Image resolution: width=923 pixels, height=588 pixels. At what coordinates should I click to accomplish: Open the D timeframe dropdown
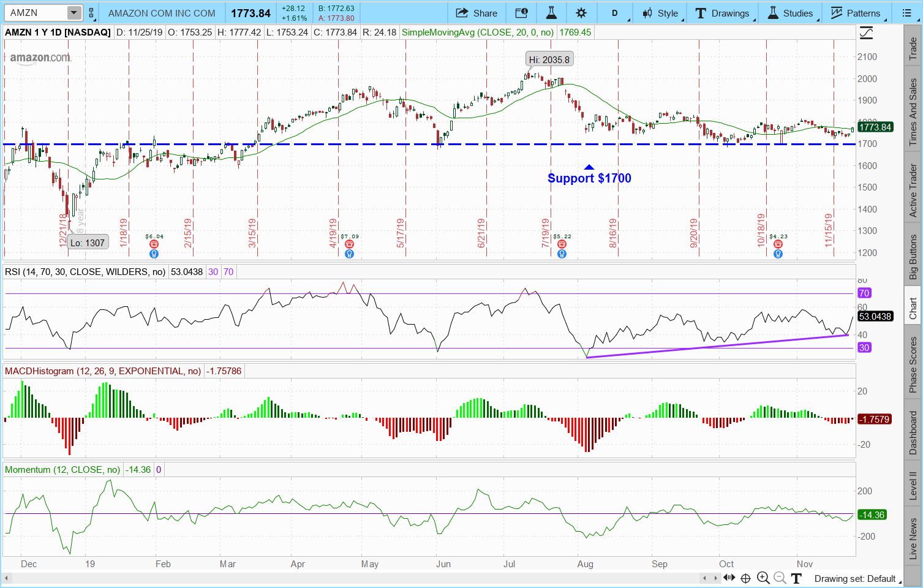[x=615, y=13]
